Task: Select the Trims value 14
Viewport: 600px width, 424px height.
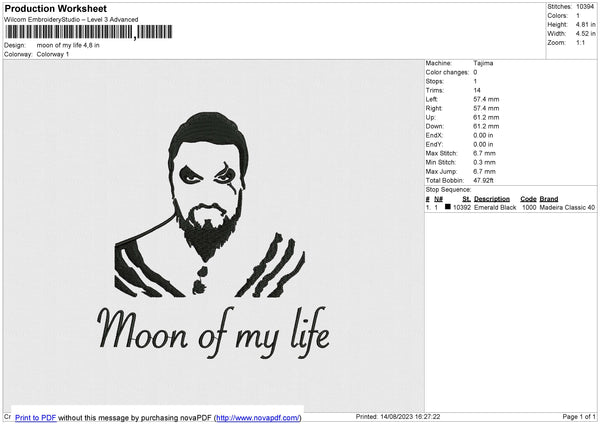Action: (477, 90)
